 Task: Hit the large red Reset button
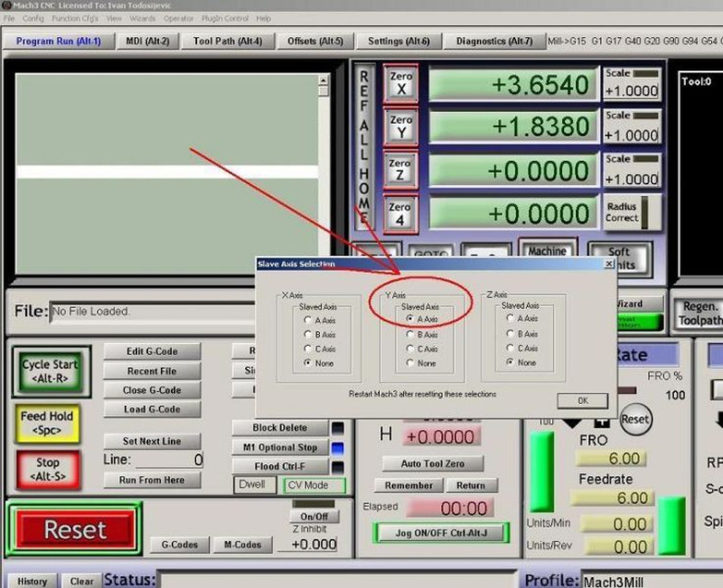click(x=75, y=529)
